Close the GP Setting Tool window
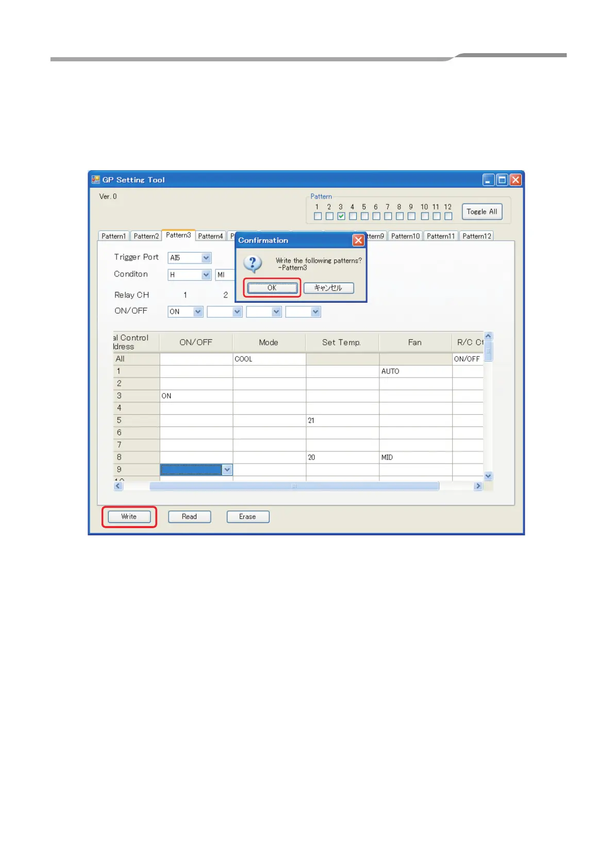Screen dimensions: 614x868 pos(516,179)
